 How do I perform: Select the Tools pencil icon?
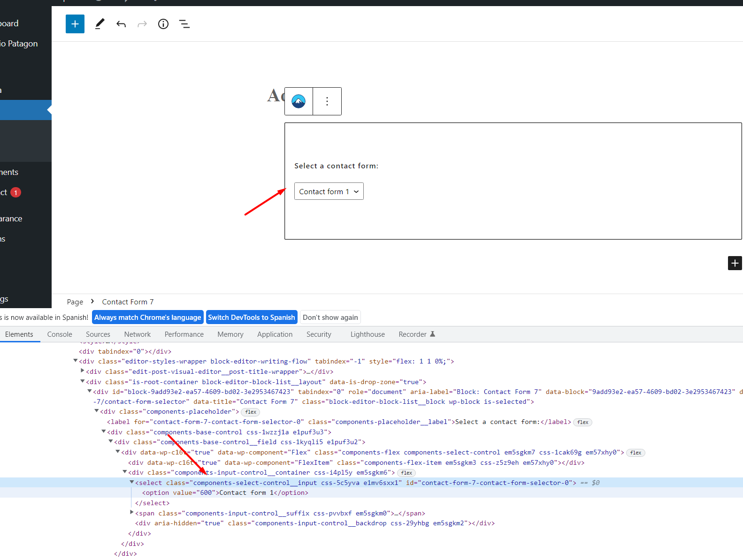100,24
